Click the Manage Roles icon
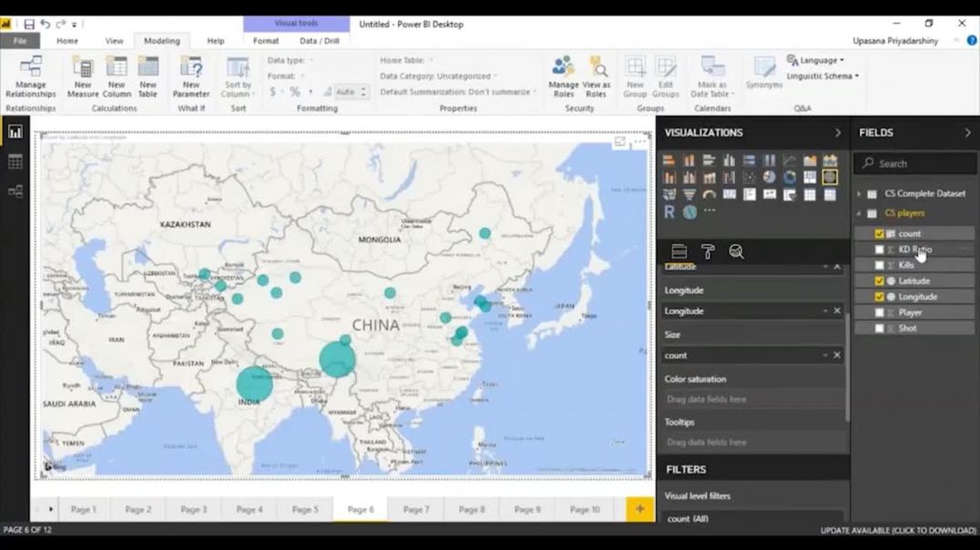Viewport: 980px width, 550px height. (563, 76)
